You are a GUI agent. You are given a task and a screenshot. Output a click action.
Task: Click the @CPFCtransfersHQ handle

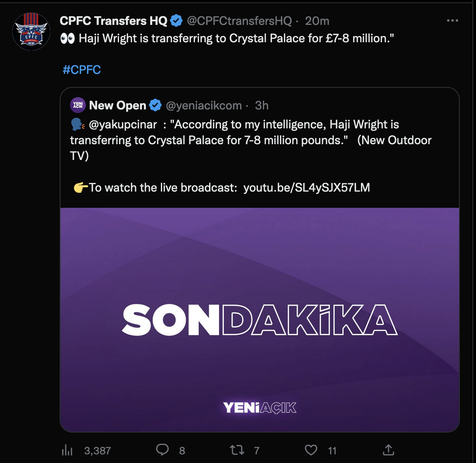point(239,21)
